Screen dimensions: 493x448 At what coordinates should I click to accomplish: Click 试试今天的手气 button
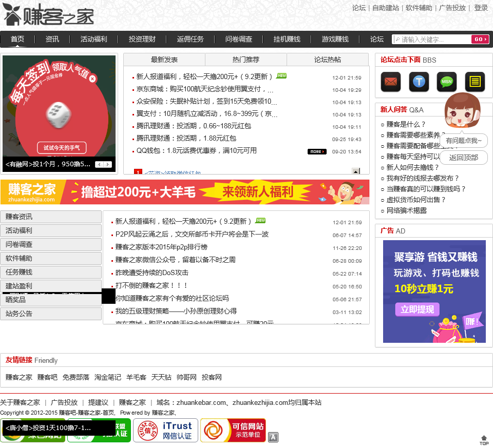(x=62, y=148)
